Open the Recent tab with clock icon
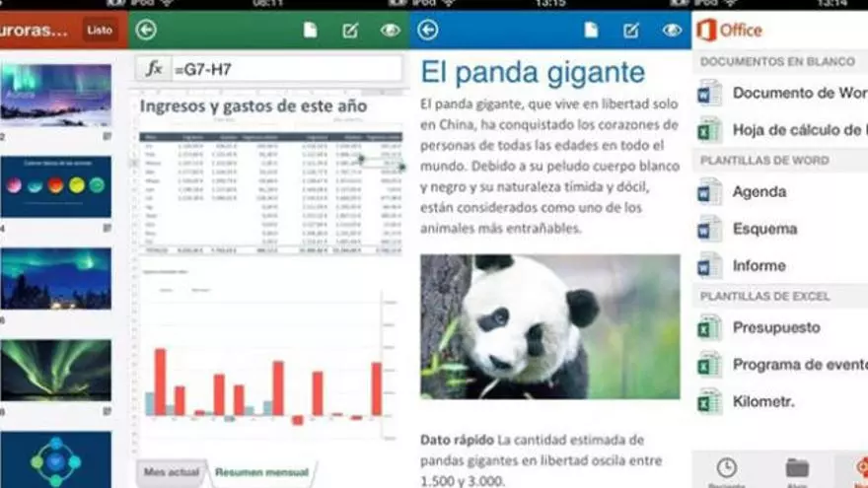Image resolution: width=868 pixels, height=488 pixels. point(726,468)
